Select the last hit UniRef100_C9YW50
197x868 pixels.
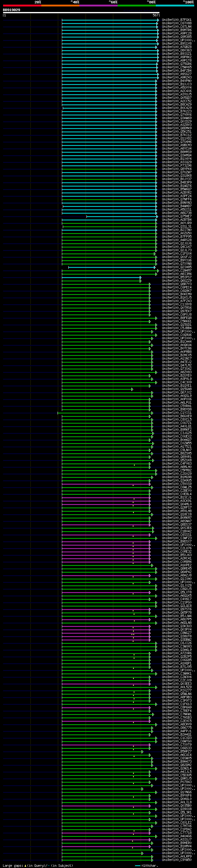176,860
